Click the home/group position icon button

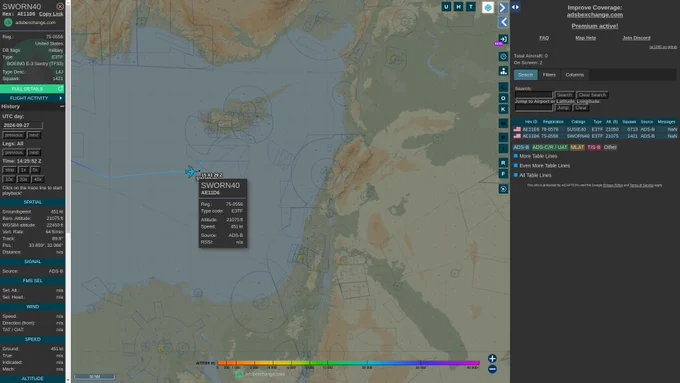click(503, 71)
